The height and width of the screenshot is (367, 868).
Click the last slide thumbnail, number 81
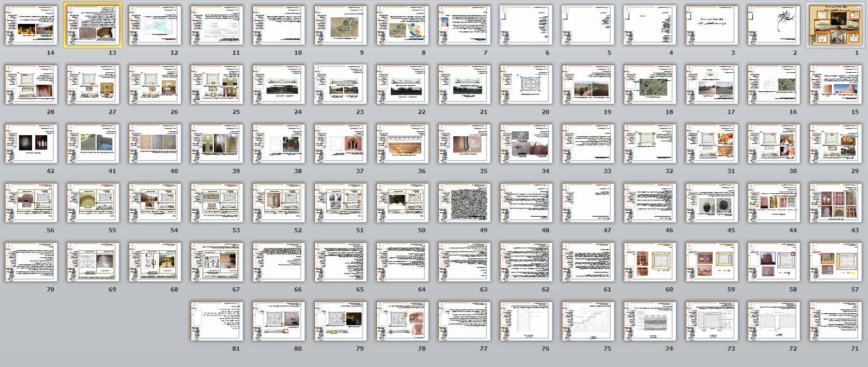click(x=217, y=321)
